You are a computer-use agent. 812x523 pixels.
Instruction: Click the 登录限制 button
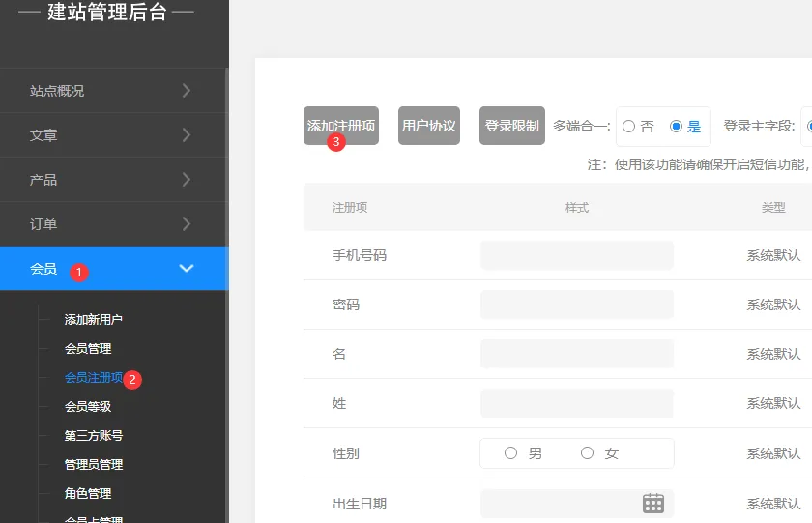pos(512,126)
